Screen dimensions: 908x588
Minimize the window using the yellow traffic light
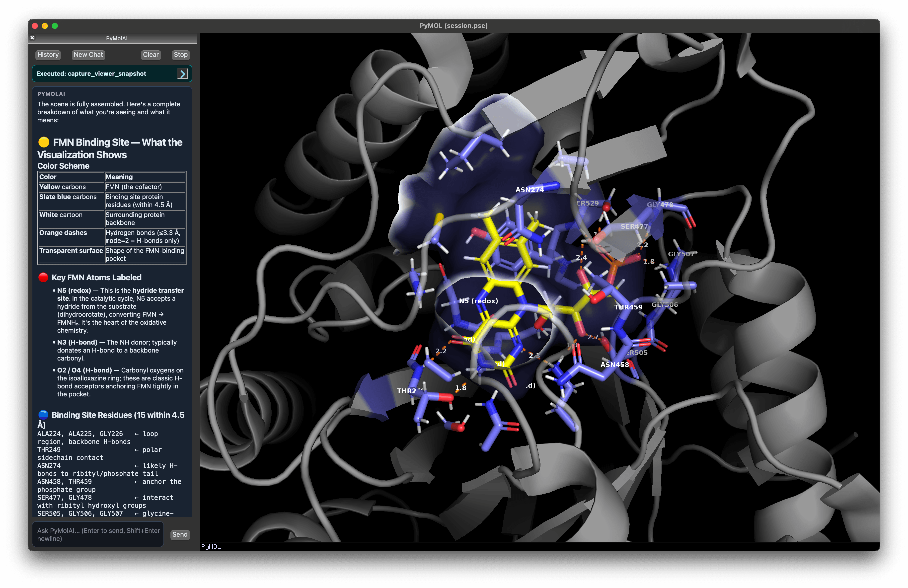pyautogui.click(x=45, y=26)
